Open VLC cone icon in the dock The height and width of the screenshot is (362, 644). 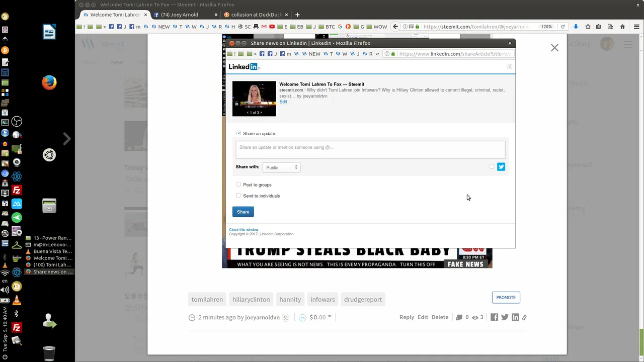click(x=17, y=300)
